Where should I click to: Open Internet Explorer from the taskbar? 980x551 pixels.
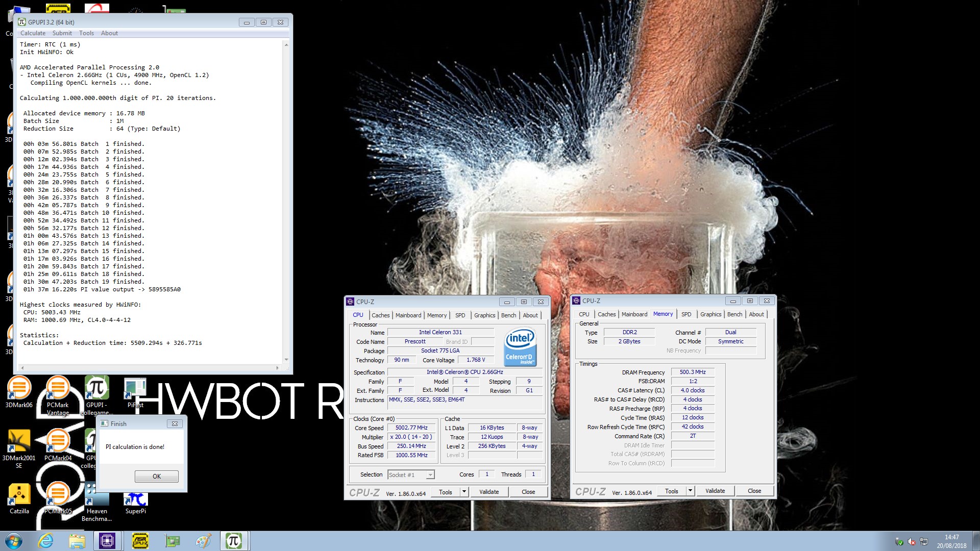(x=46, y=541)
